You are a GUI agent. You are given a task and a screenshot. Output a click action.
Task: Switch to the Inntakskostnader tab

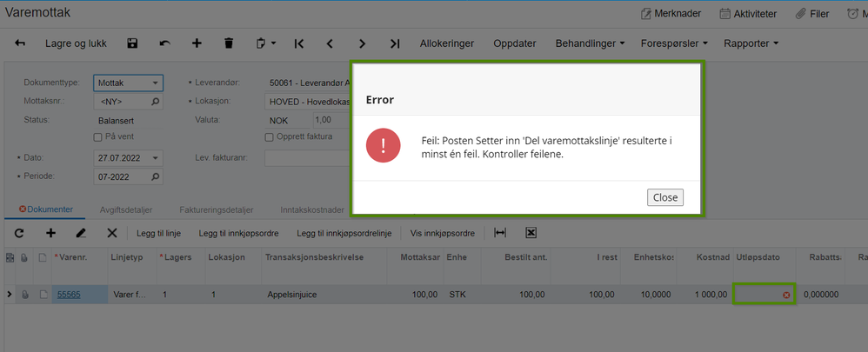(312, 209)
